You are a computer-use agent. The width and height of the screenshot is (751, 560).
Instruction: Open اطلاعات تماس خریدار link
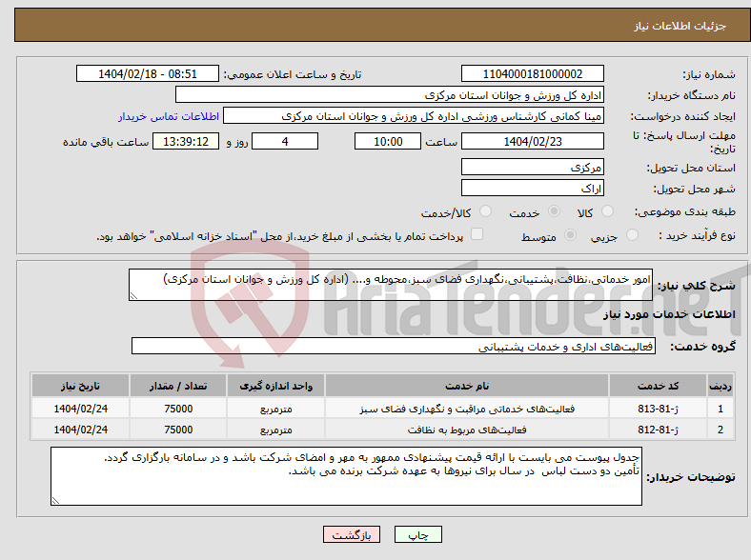(x=169, y=116)
